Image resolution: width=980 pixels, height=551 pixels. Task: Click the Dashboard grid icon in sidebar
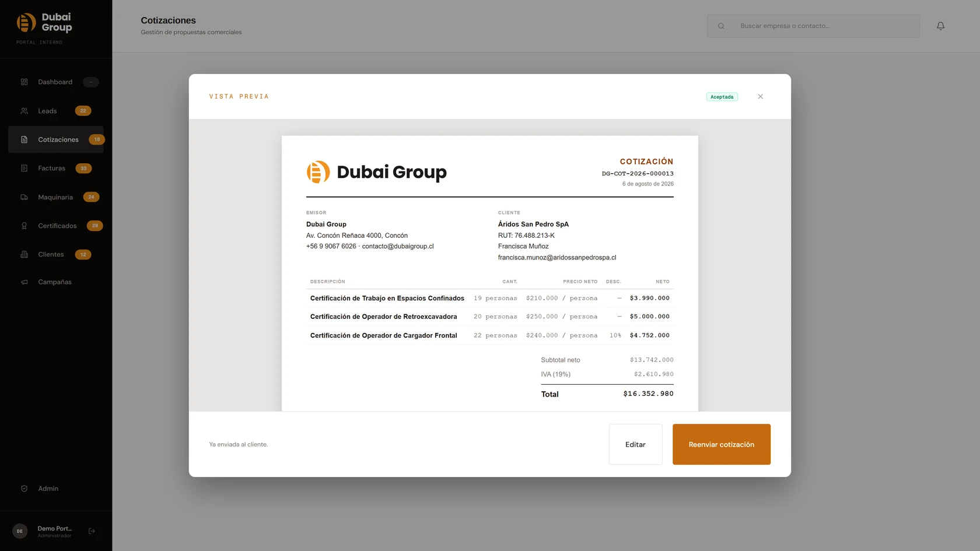click(x=24, y=82)
